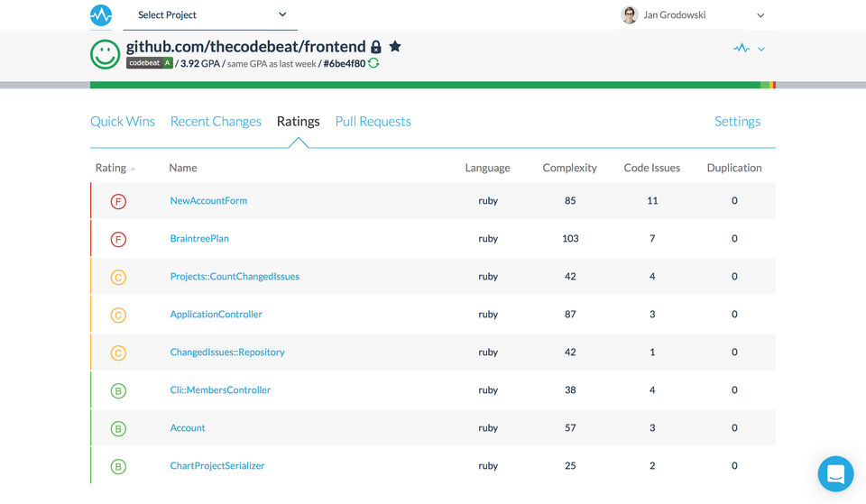Open the Recent Changes tab
Image resolution: width=866 pixels, height=504 pixels.
click(216, 122)
